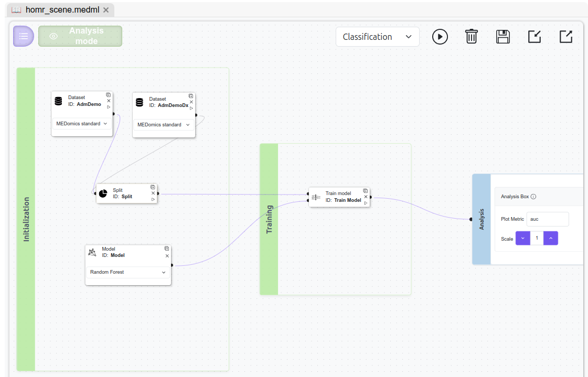The image size is (588, 377).
Task: Open the Classification type dropdown
Action: point(377,37)
